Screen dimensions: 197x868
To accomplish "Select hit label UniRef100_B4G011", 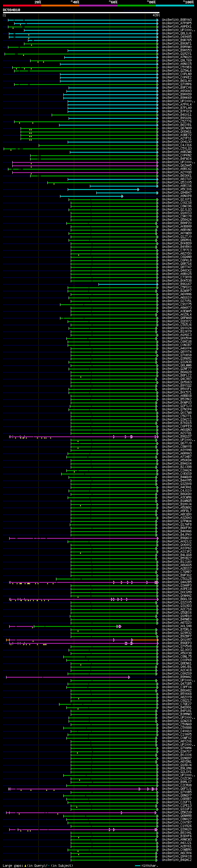I will (x=177, y=115).
